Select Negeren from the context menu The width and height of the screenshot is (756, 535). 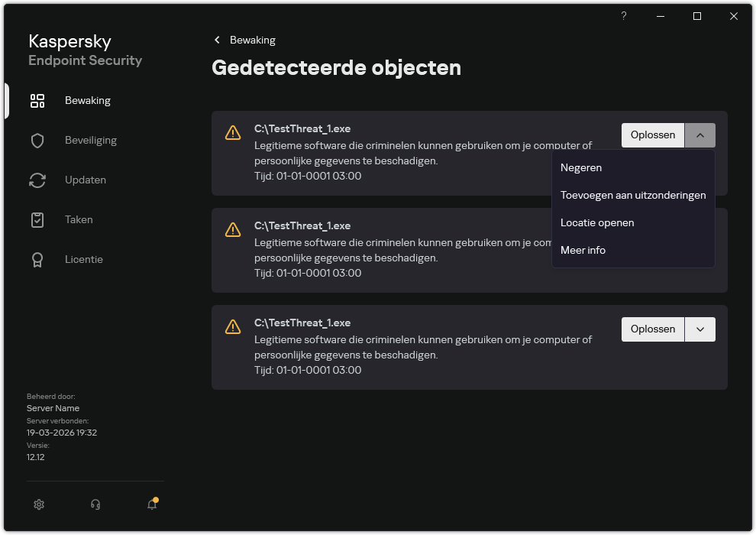click(583, 167)
